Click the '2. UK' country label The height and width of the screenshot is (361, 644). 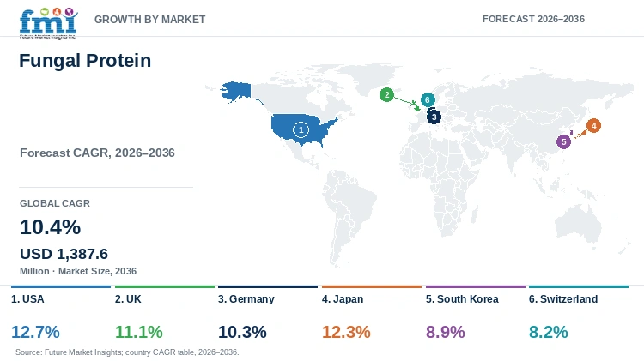pos(128,299)
